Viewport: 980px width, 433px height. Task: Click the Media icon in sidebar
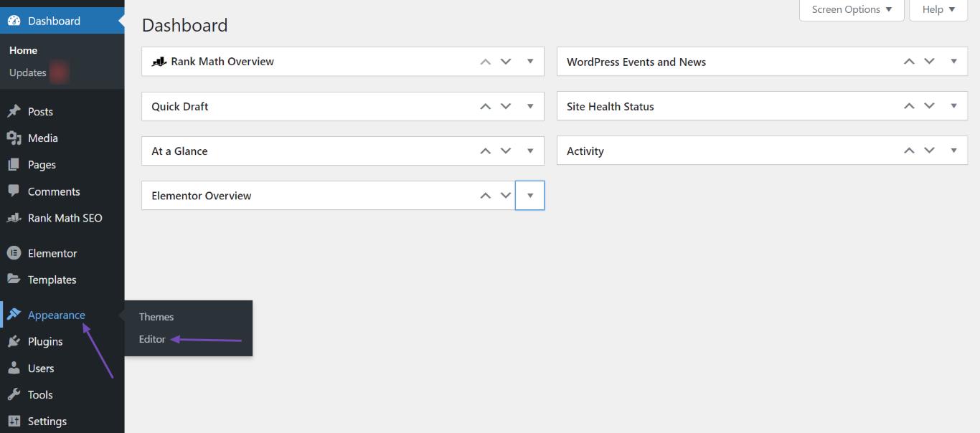click(x=14, y=138)
